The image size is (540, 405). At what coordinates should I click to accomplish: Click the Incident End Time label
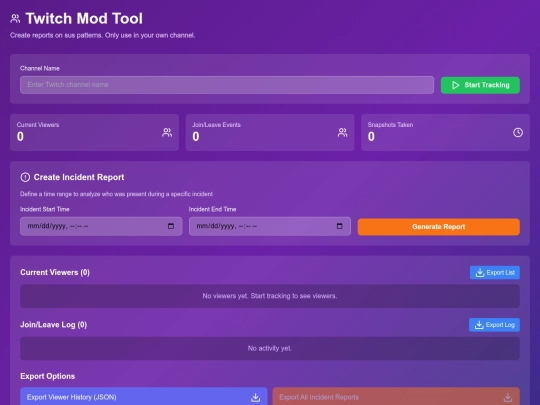tap(212, 209)
